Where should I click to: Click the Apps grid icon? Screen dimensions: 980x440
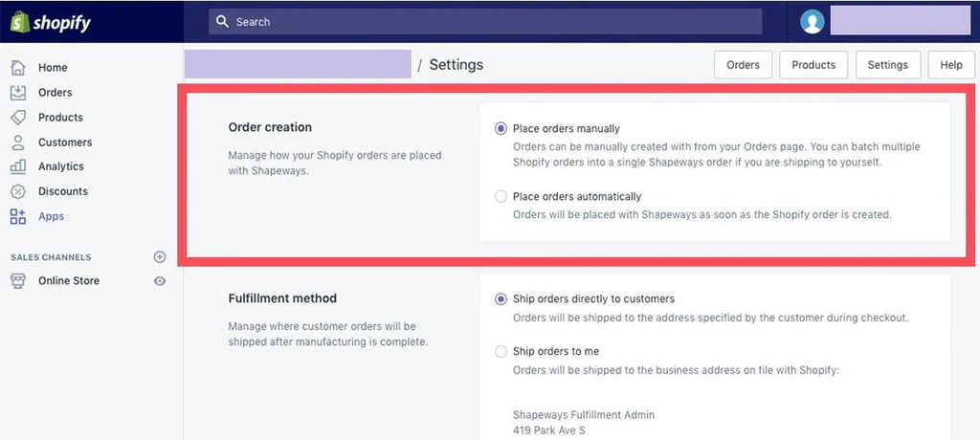[x=18, y=216]
